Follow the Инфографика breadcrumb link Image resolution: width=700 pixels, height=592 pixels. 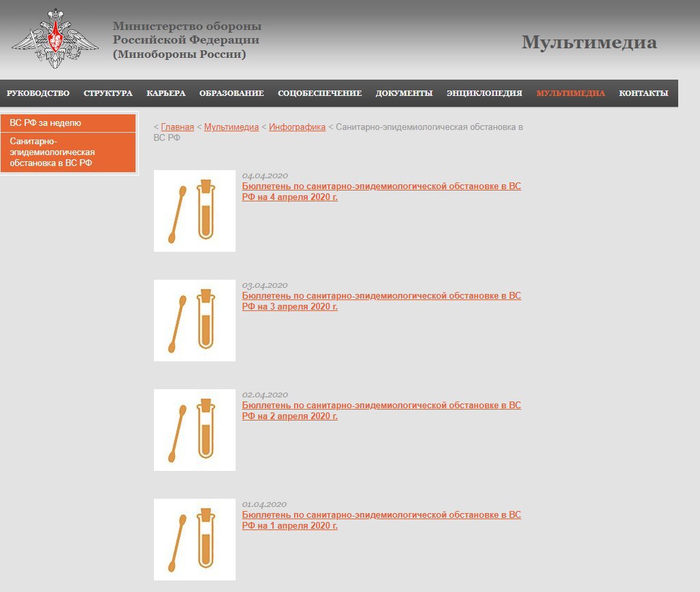pos(297,127)
